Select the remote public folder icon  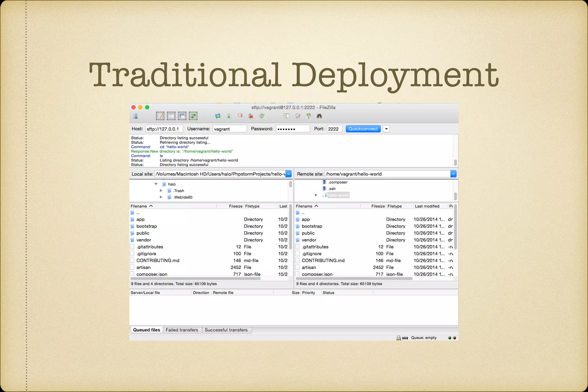pyautogui.click(x=298, y=233)
